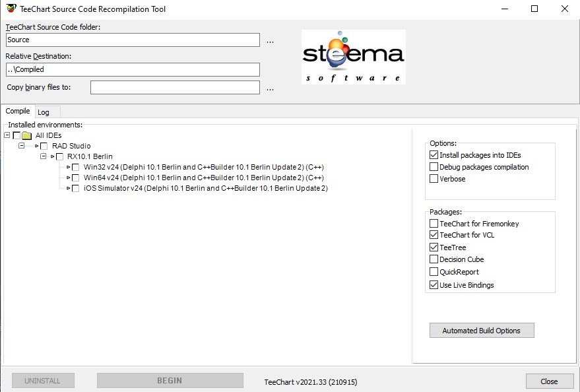Viewport: 580px width, 392px height.
Task: Enable Debug packages compilation
Action: (434, 167)
